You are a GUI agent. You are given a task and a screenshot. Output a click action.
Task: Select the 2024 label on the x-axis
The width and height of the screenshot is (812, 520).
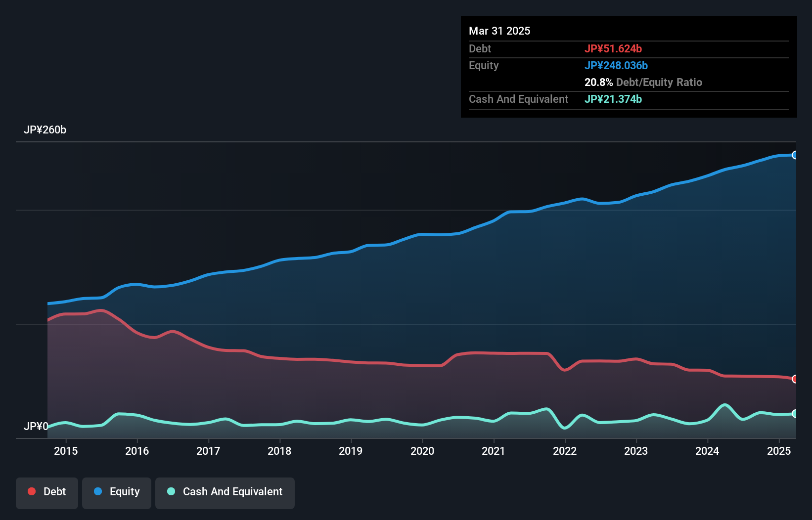click(x=707, y=451)
